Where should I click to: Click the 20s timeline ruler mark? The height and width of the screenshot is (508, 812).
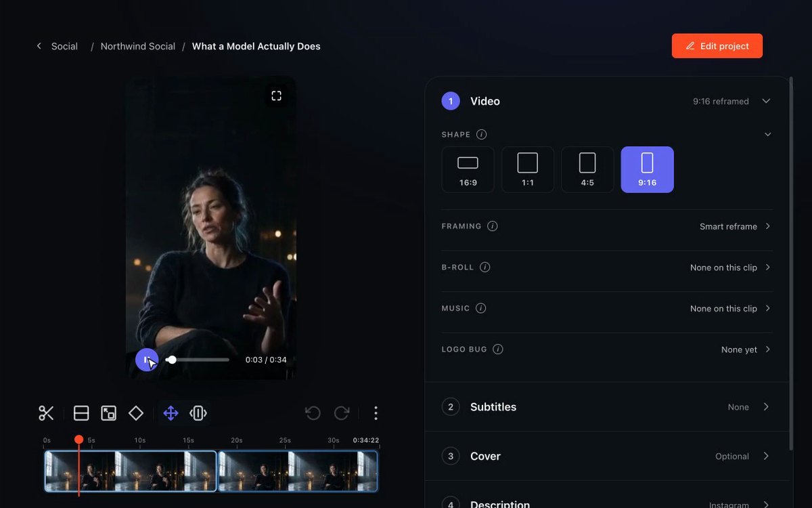pos(237,440)
